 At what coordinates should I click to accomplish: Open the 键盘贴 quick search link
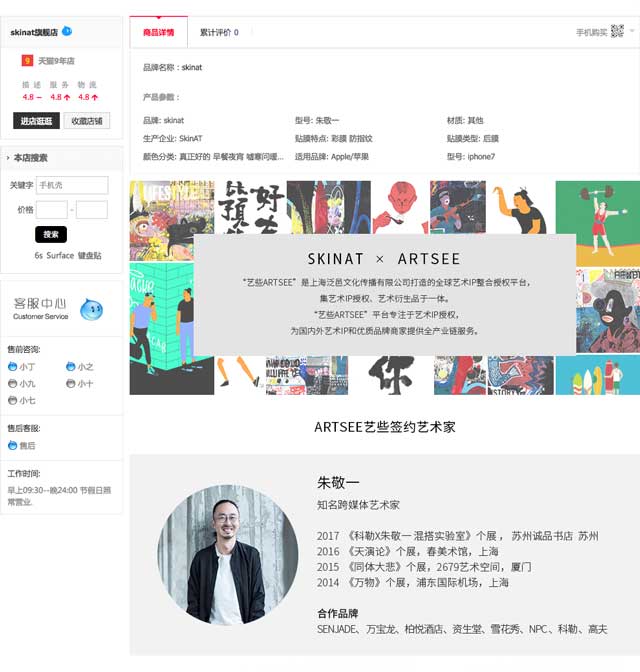90,255
